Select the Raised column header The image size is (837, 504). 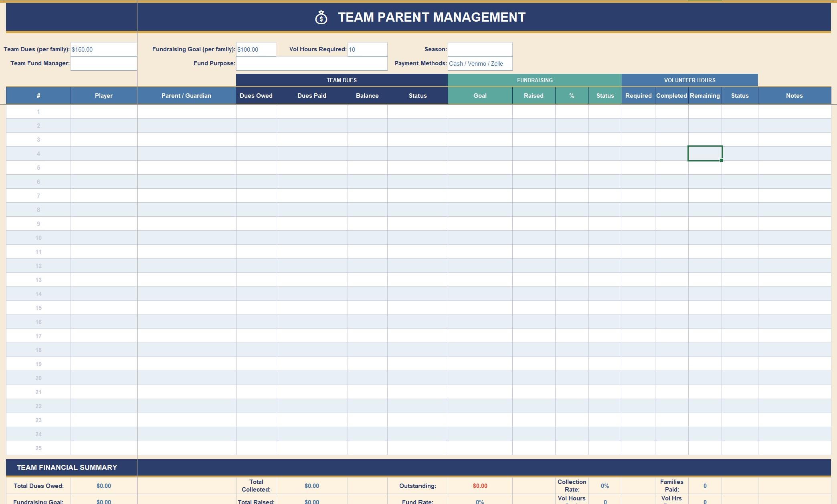[x=534, y=96]
